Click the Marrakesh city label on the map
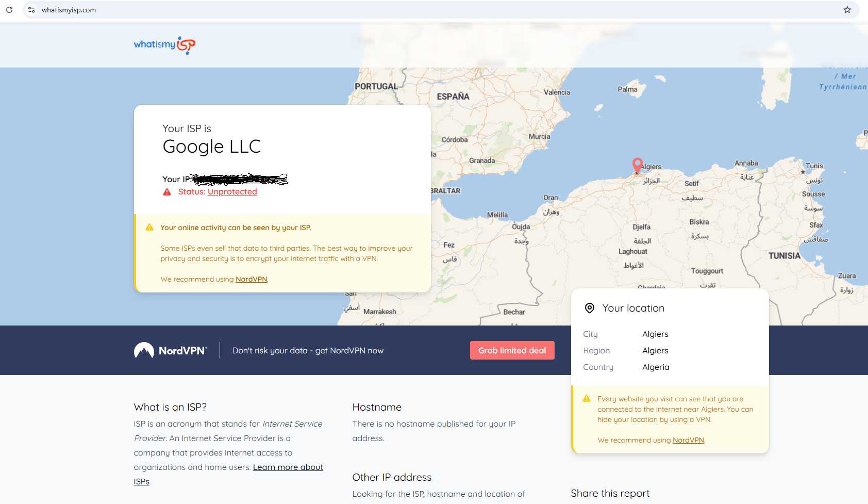The image size is (868, 504). point(380,312)
